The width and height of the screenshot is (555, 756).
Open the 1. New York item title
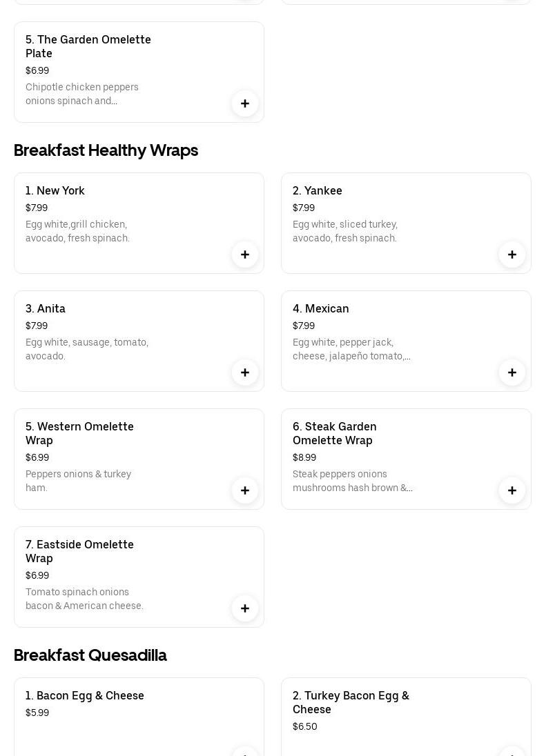click(x=55, y=191)
